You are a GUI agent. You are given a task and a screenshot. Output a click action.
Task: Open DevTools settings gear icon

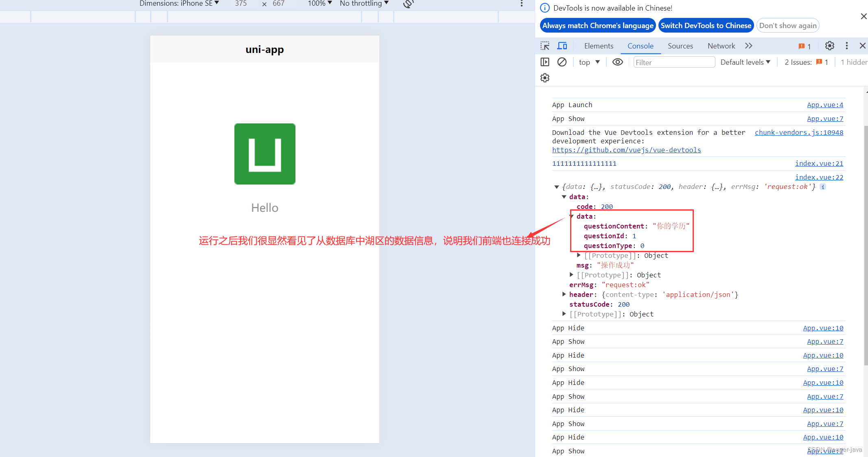(x=829, y=46)
